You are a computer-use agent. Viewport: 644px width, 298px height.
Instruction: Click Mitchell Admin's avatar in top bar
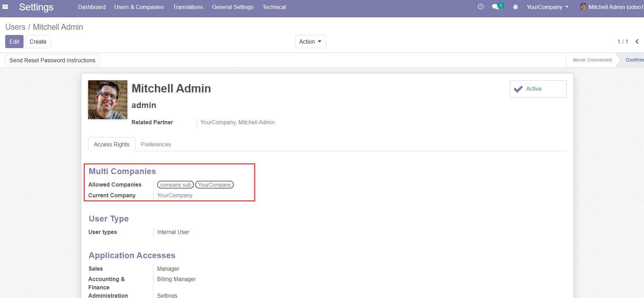583,7
